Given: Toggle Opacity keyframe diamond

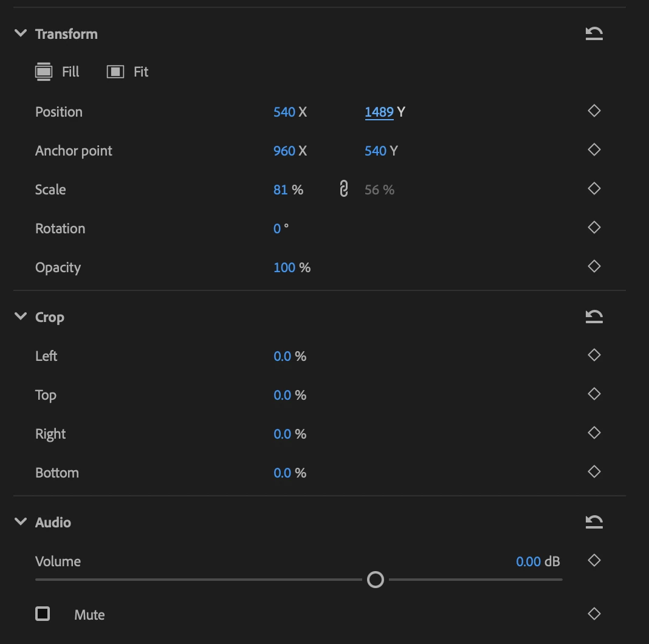Looking at the screenshot, I should tap(594, 267).
